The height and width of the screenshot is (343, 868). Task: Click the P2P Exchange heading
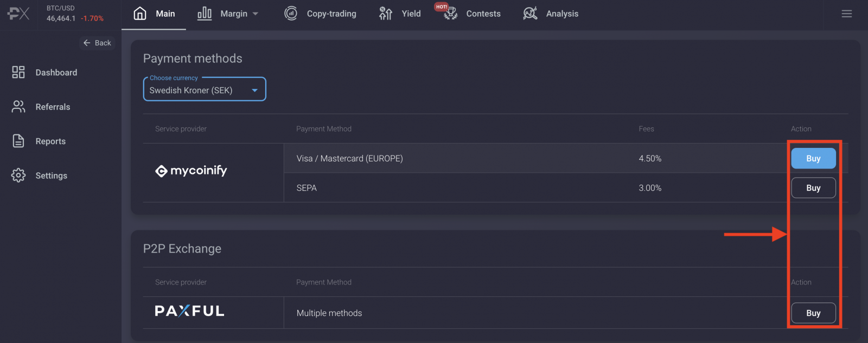[x=182, y=249]
